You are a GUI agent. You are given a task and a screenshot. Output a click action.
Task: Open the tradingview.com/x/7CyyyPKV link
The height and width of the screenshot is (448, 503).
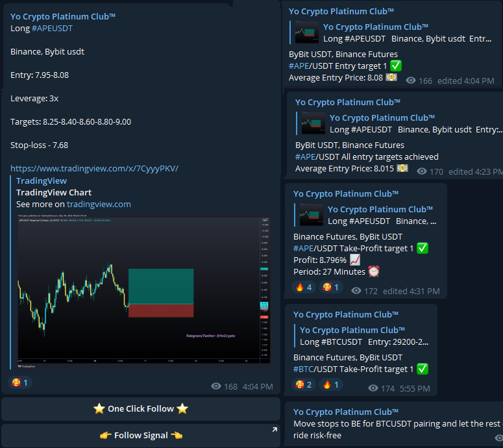coord(94,168)
